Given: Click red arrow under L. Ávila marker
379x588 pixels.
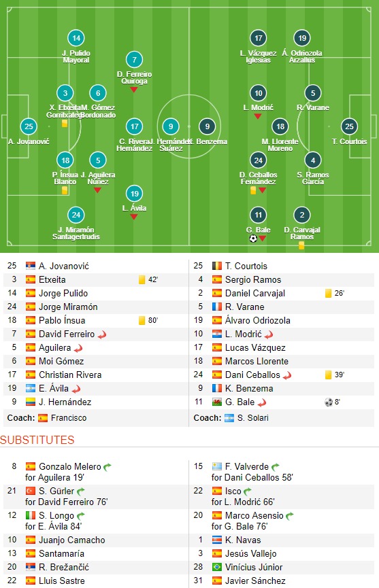Looking at the screenshot, I should pos(134,217).
